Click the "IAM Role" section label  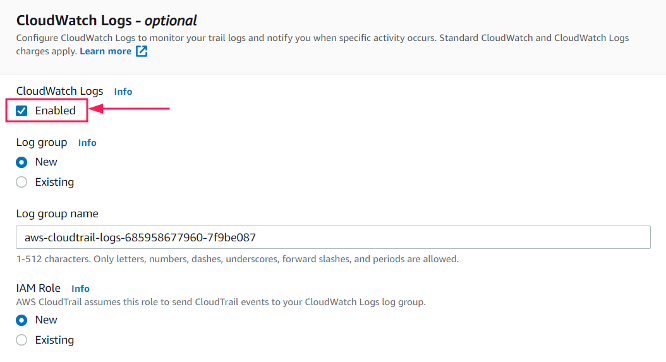tap(38, 288)
